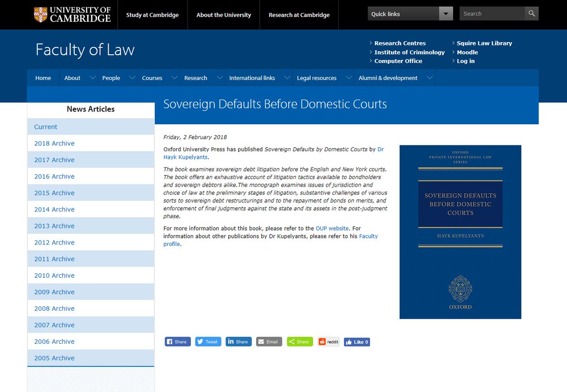
Task: Select Alumni & development in navigation
Action: 388,78
